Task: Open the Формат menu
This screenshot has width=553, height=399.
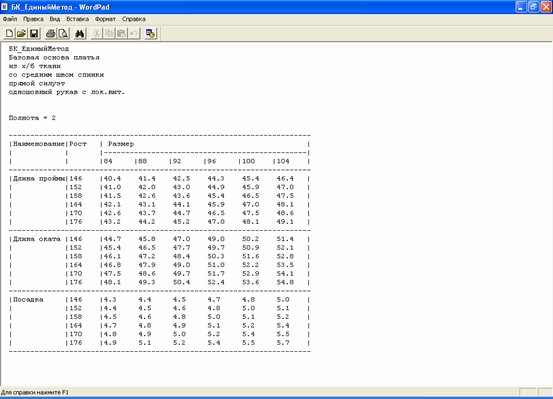Action: [105, 19]
